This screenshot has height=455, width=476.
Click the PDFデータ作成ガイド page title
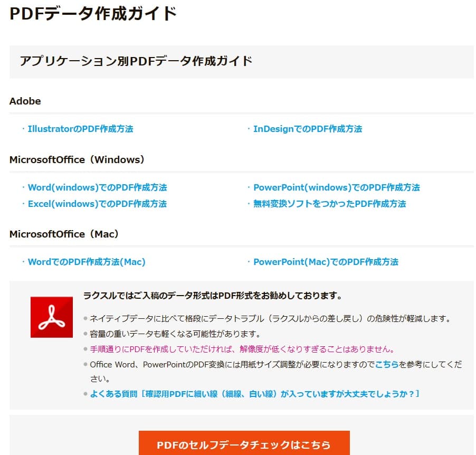coord(93,14)
